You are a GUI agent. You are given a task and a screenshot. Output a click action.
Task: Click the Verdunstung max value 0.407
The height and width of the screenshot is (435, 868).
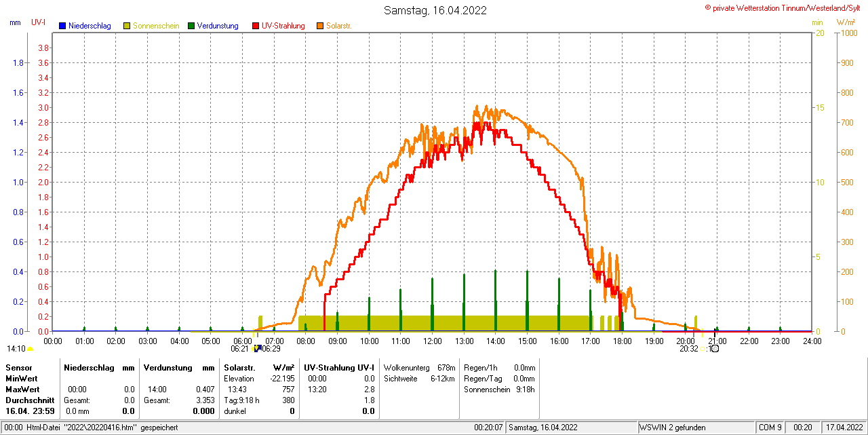coord(205,390)
